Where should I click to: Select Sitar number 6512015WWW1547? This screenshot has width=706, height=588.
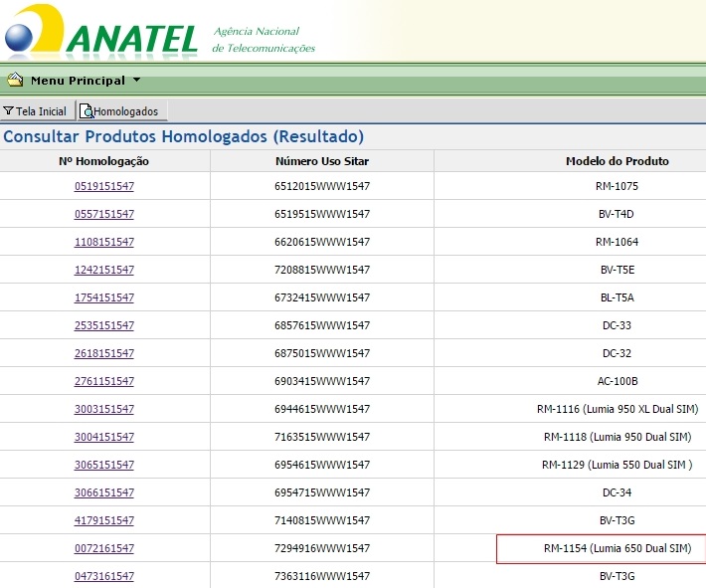click(322, 186)
